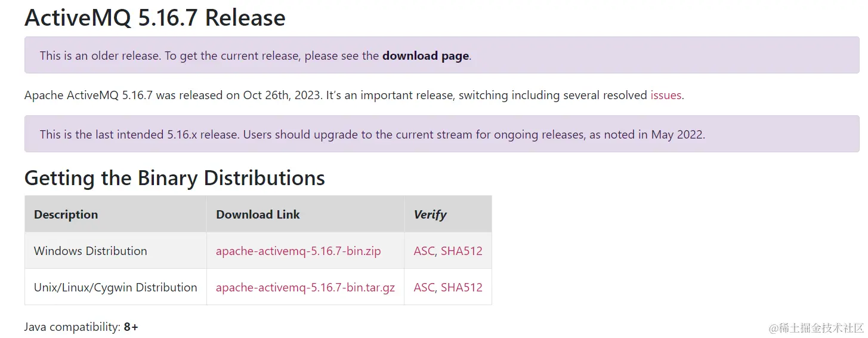The width and height of the screenshot is (868, 338).
Task: Click the Windows Distribution table cell
Action: click(116, 251)
